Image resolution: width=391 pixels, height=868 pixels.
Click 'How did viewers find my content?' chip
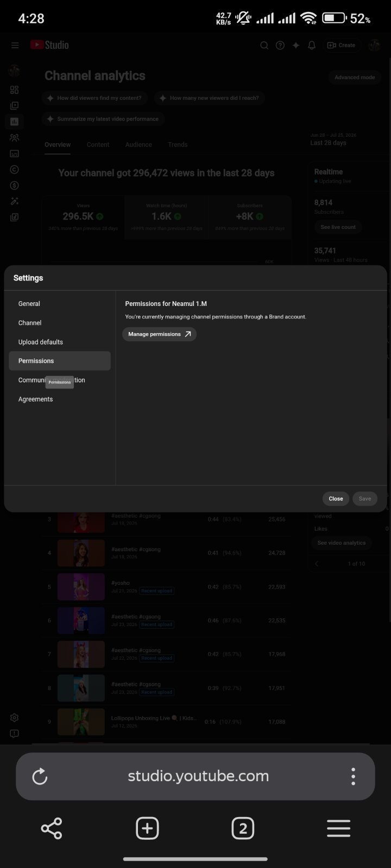coord(96,98)
